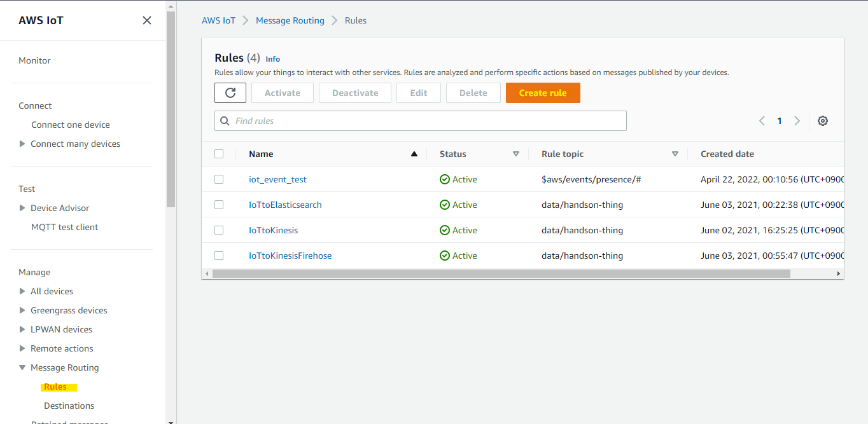The image size is (868, 424).
Task: Close the AWS IoT navigation panel
Action: click(147, 20)
